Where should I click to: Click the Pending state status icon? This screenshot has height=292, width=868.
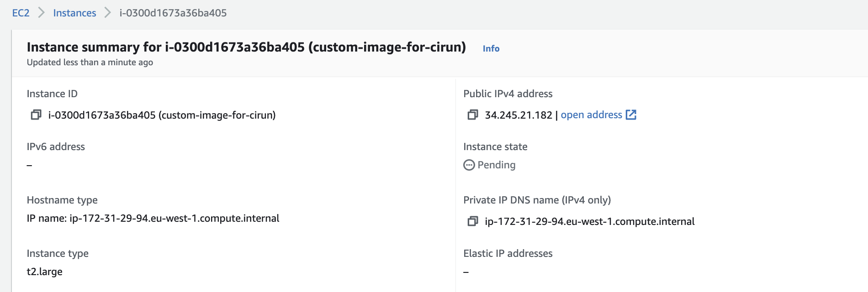[x=468, y=165]
